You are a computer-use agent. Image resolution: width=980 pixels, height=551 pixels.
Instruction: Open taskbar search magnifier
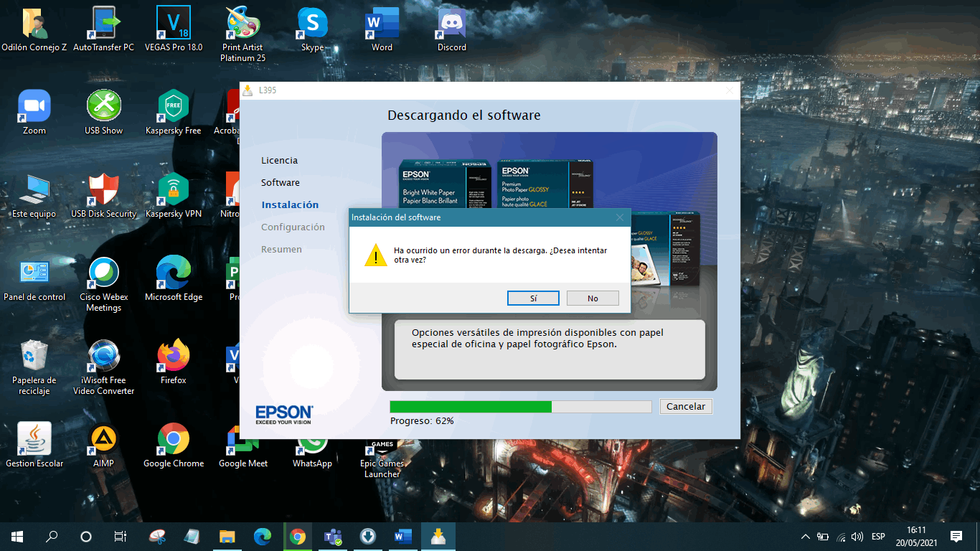pos(52,536)
